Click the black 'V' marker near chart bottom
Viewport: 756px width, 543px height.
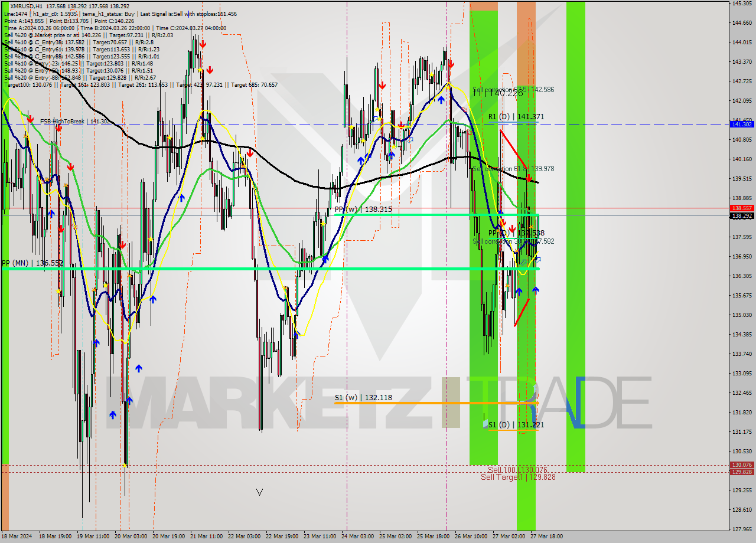point(259,492)
